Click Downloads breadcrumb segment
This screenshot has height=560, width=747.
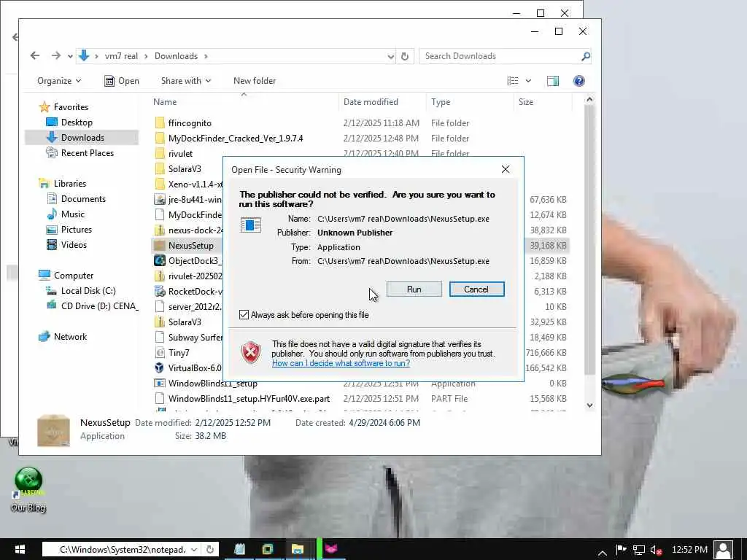pos(176,56)
